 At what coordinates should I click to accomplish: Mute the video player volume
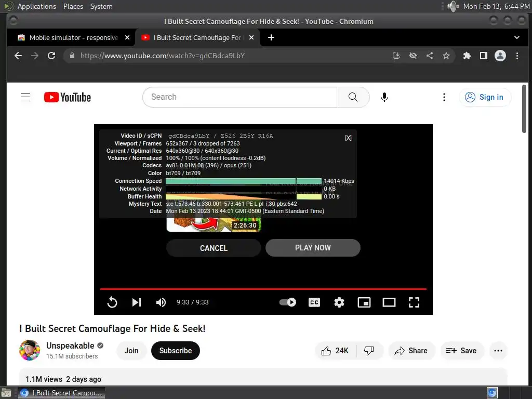click(x=161, y=302)
